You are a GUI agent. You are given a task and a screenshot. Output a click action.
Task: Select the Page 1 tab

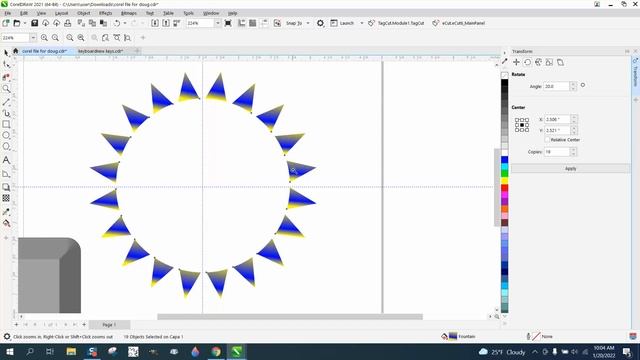pos(109,325)
